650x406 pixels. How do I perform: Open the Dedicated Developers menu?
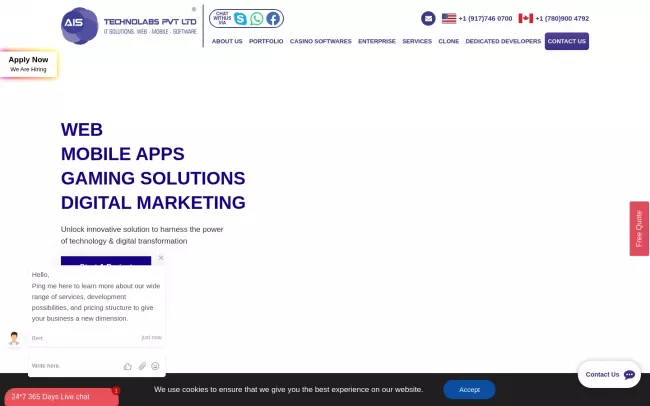coord(503,41)
